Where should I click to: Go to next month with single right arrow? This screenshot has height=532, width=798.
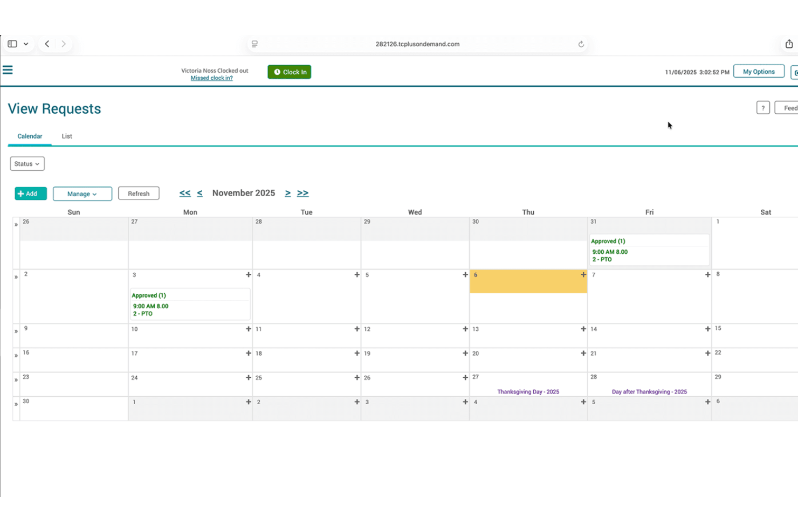(x=288, y=193)
